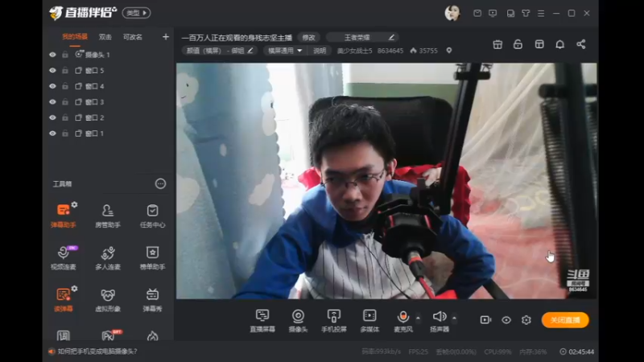Select 摄像头 1 source row
This screenshot has width=644, height=362.
[x=108, y=55]
